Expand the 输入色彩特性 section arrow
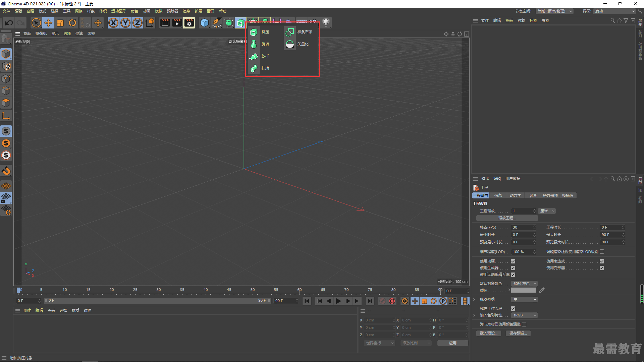Viewport: 644px width, 362px height. tap(474, 315)
